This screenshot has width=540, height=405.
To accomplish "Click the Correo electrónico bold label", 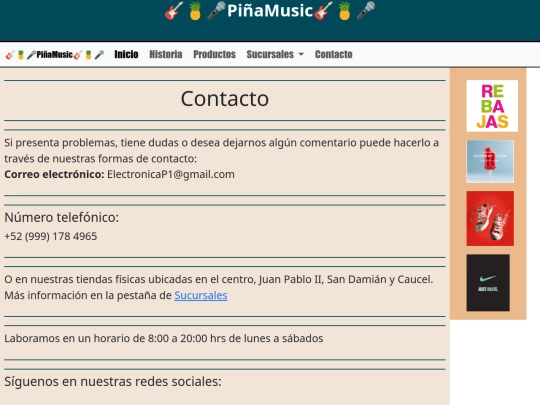I will (x=54, y=174).
